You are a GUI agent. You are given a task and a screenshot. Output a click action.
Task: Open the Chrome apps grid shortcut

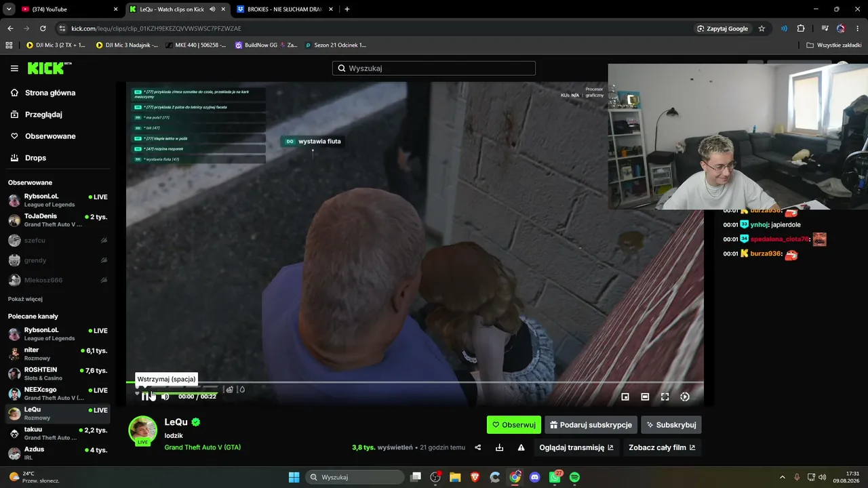point(9,45)
